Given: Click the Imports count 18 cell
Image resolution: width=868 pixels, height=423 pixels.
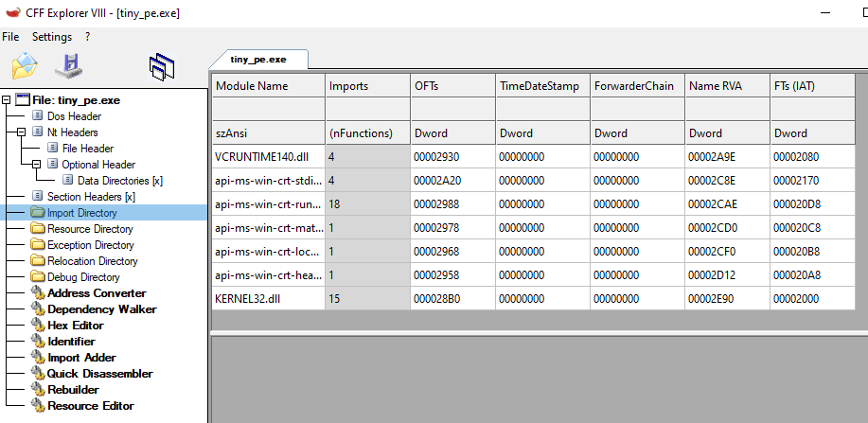Looking at the screenshot, I should (x=367, y=204).
